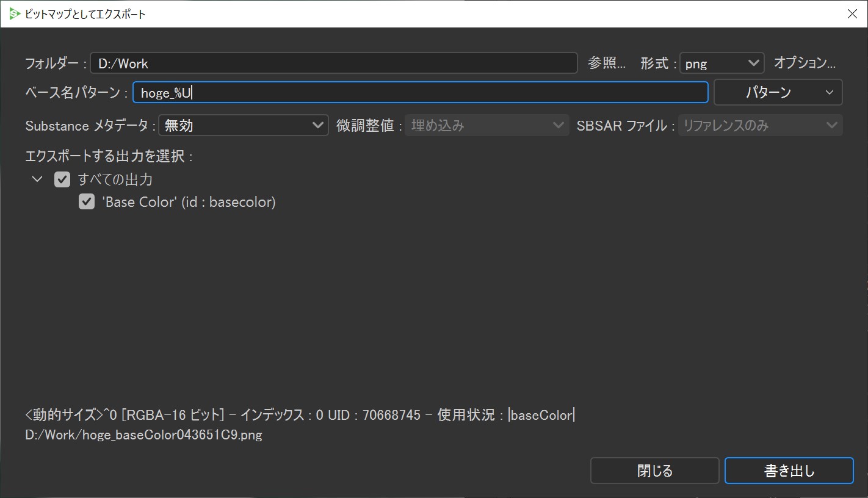Expand the パターン dropdown menu
This screenshot has height=498, width=868.
point(778,93)
